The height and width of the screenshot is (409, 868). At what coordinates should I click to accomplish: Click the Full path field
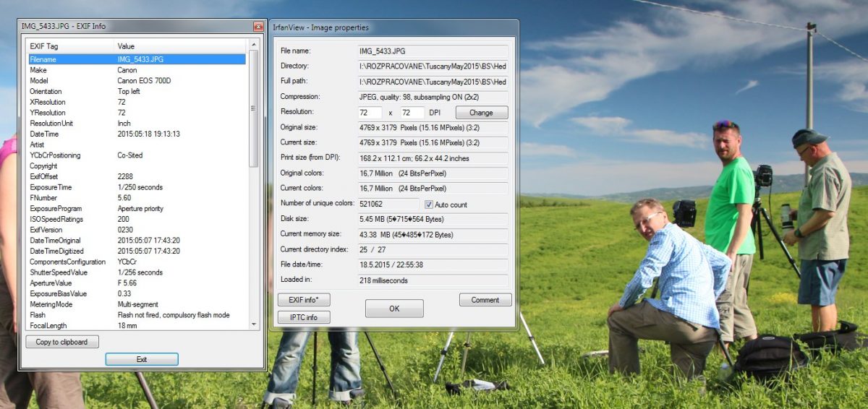(x=433, y=82)
